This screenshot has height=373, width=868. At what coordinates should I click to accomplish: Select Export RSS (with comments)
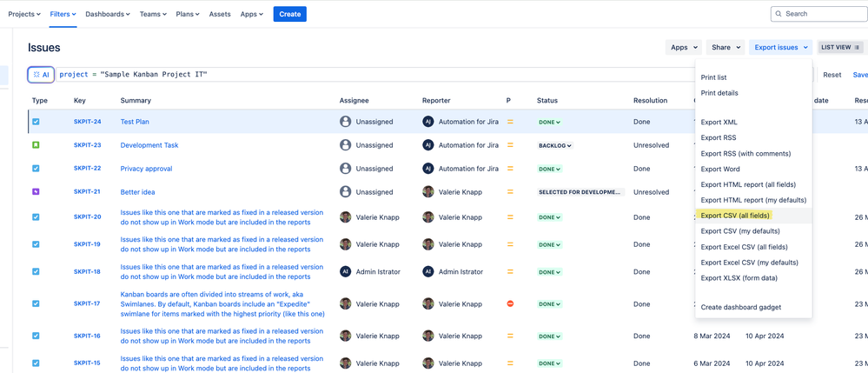[x=753, y=154]
